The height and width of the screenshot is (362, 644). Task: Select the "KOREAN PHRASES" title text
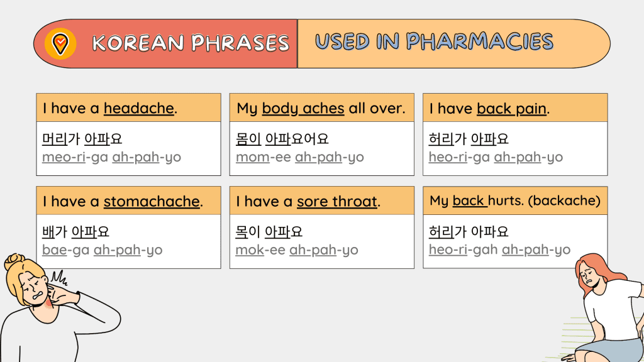(190, 43)
